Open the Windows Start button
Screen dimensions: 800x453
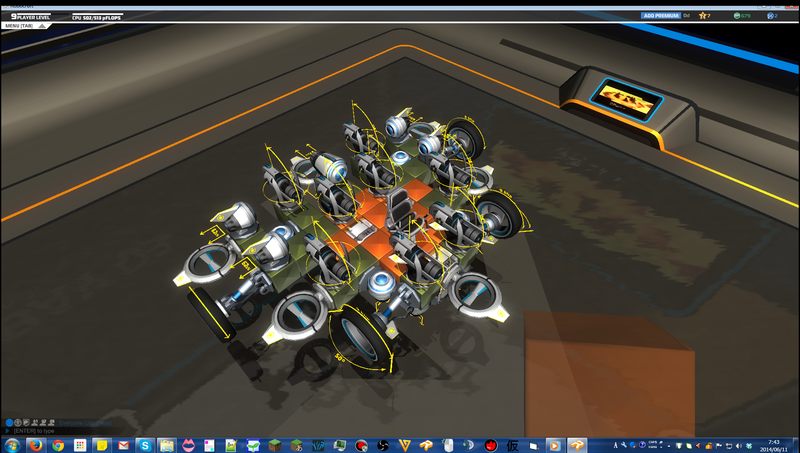11,445
